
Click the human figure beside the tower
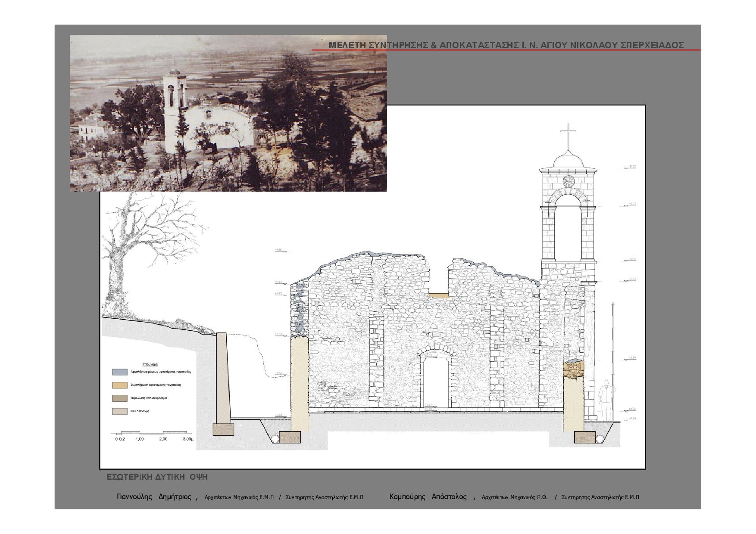click(x=606, y=400)
